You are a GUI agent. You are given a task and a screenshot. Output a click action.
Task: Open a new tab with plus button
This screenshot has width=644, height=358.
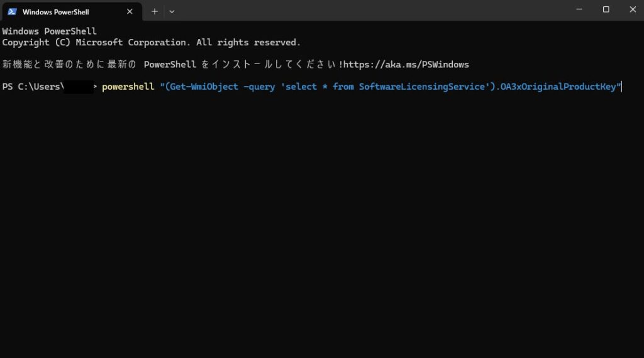(155, 11)
